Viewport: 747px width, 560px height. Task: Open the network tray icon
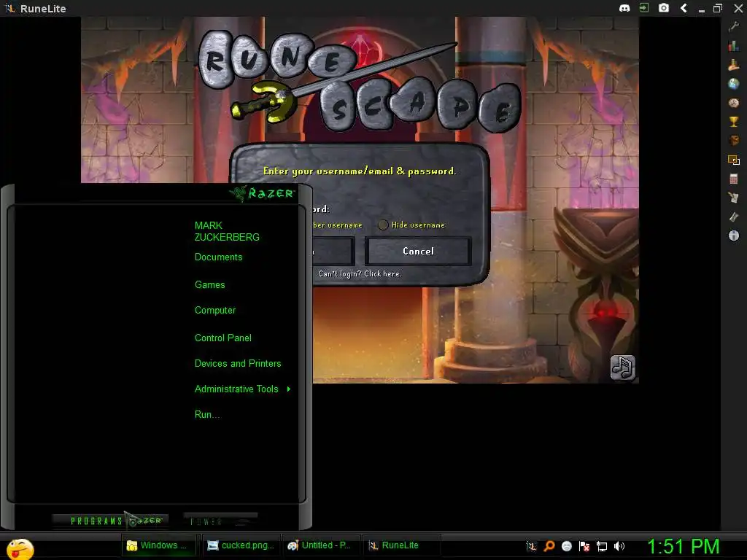(602, 546)
